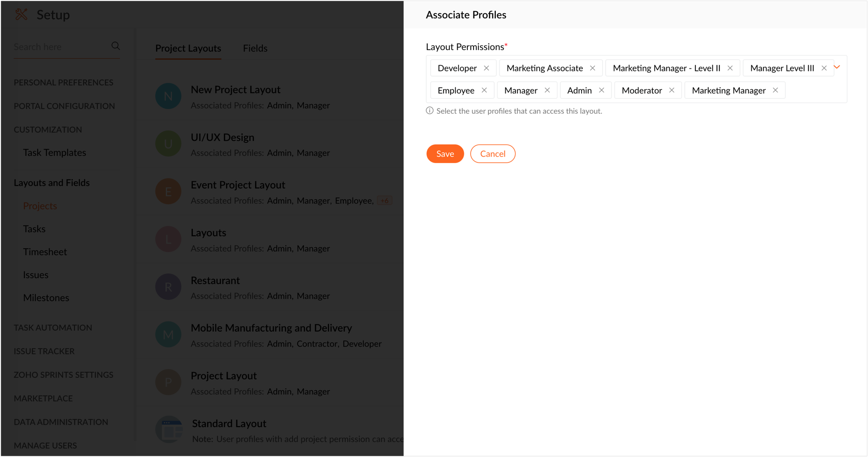Open the Layouts entry in the list
The image size is (868, 457).
click(208, 233)
